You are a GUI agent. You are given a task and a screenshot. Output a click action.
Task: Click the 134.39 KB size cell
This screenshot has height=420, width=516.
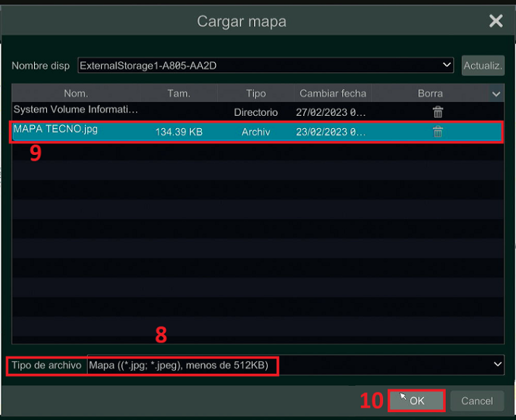(179, 133)
